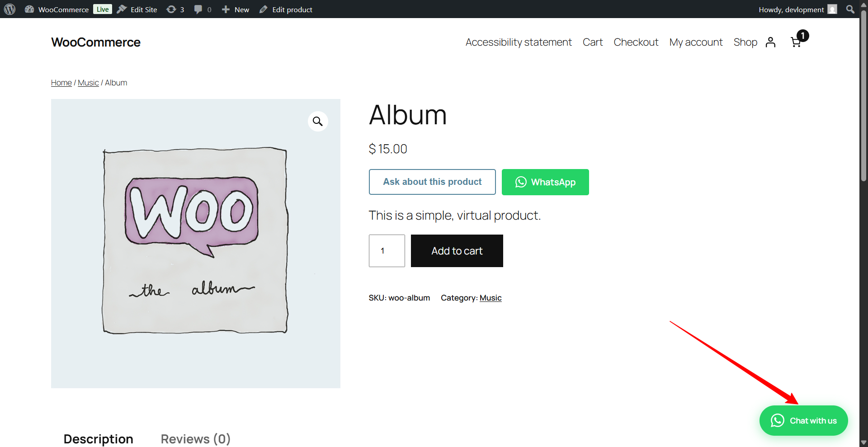The image size is (868, 447).
Task: Open the Howdy, devlopment account menu
Action: pos(797,9)
